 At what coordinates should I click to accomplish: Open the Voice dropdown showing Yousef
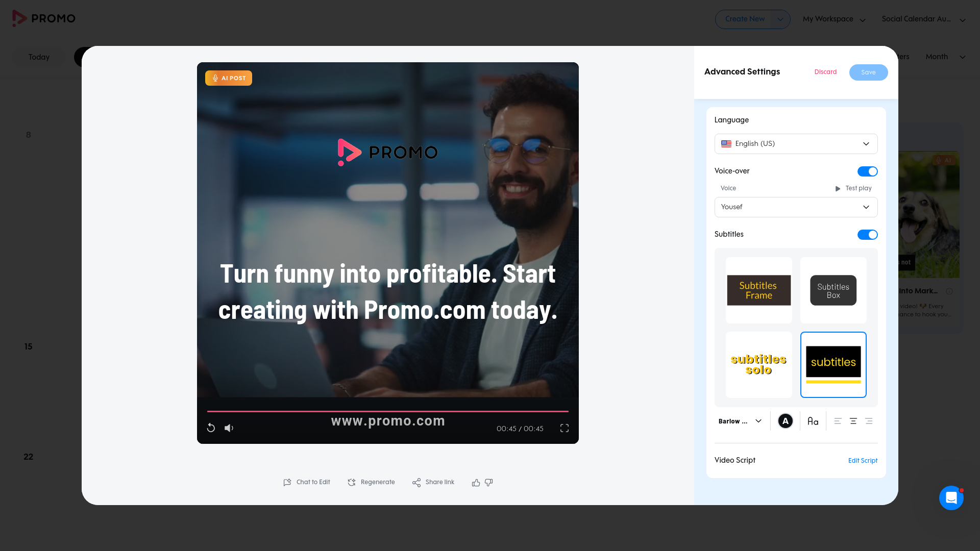click(796, 207)
